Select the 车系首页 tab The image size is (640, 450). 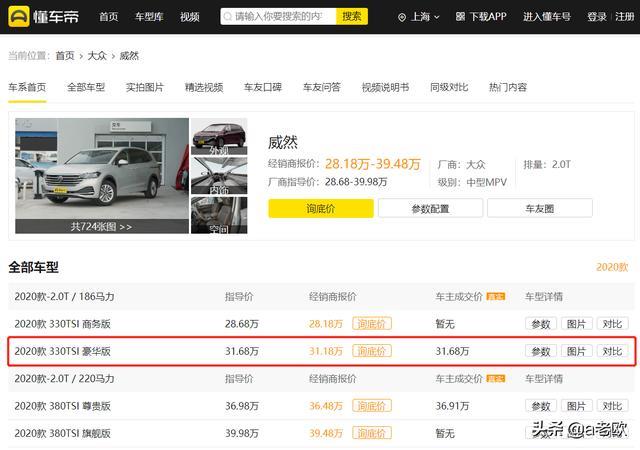pyautogui.click(x=27, y=87)
